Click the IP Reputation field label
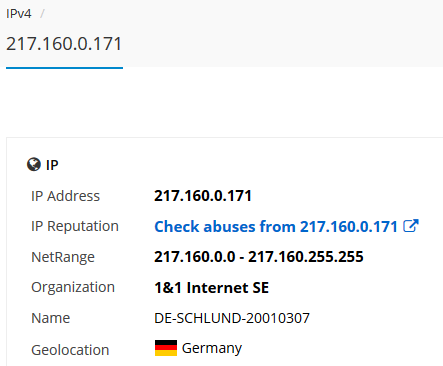Image resolution: width=443 pixels, height=366 pixels. 75,226
